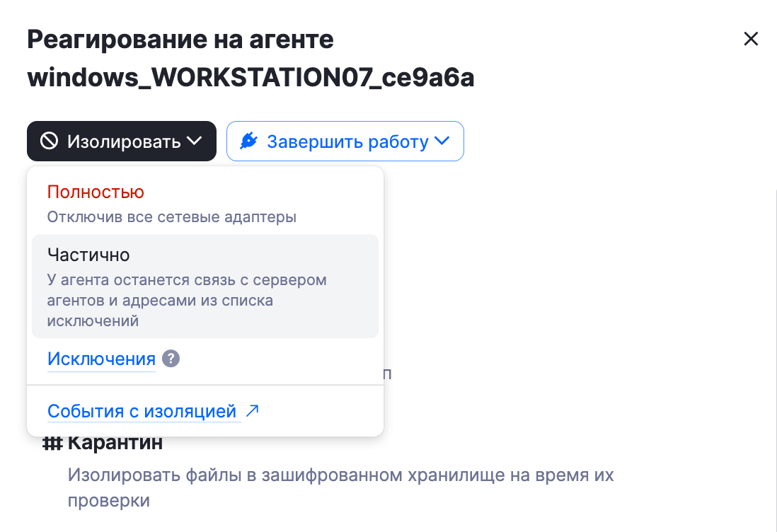Choose the Частично isolation option

coord(88,254)
